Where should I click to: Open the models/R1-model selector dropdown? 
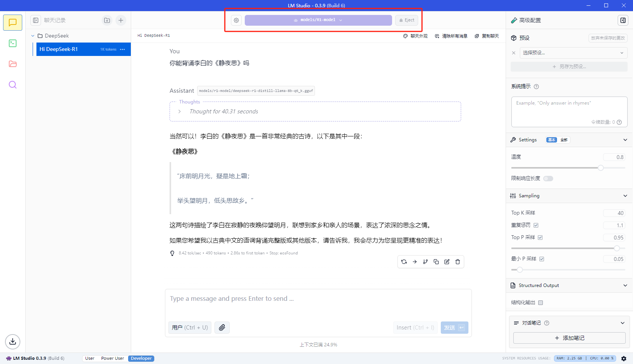(318, 20)
